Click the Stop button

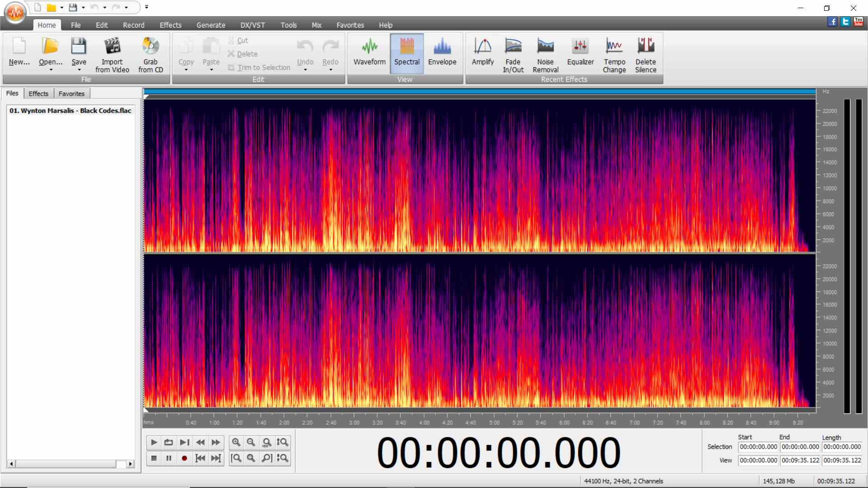154,458
